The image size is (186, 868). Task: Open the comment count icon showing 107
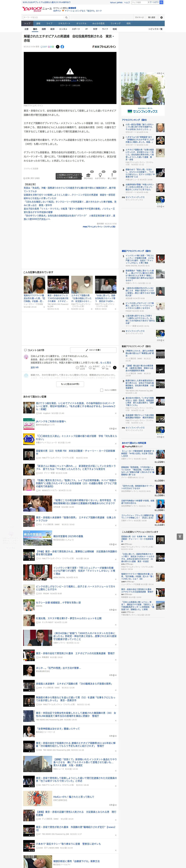click(44, 47)
